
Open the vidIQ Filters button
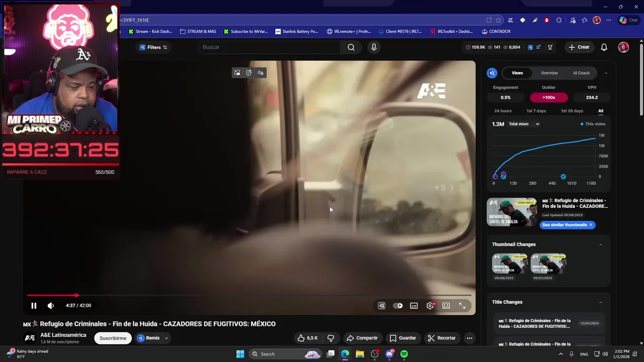[x=153, y=47]
